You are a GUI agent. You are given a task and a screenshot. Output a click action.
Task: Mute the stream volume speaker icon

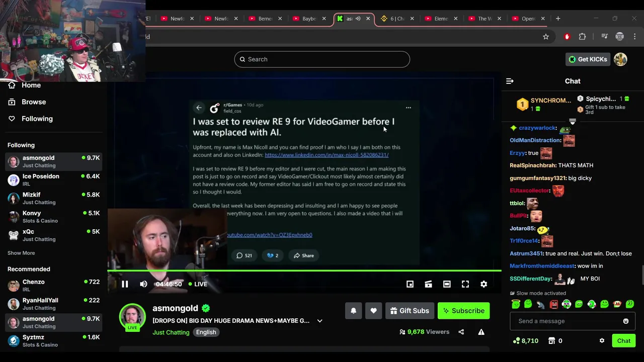pos(143,284)
